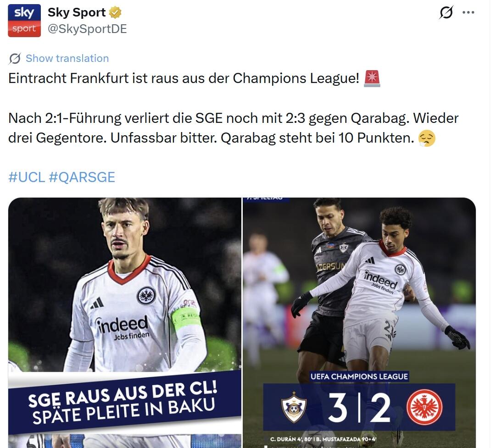This screenshot has height=448, width=496.
Task: Click the translation icon beside Show translation
Action: click(x=15, y=59)
